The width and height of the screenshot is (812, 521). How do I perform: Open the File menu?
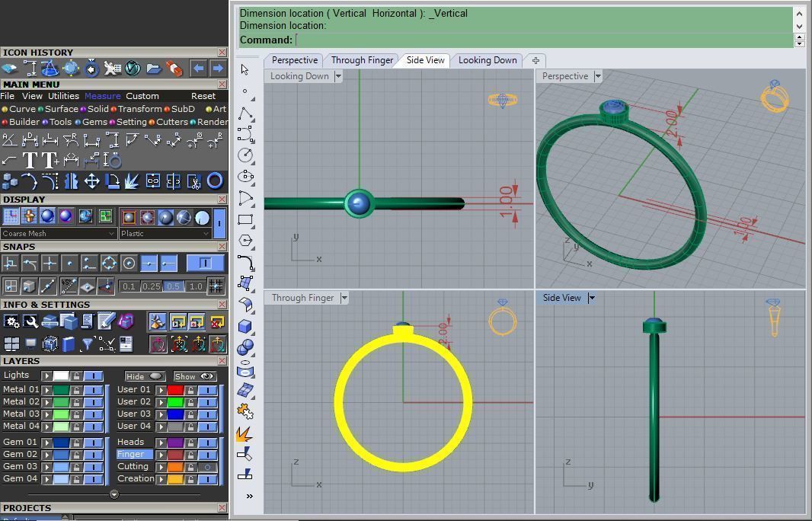pyautogui.click(x=8, y=96)
